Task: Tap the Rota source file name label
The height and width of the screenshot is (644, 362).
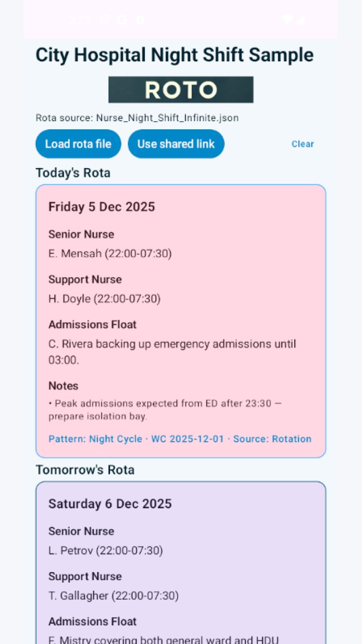Action: [137, 118]
